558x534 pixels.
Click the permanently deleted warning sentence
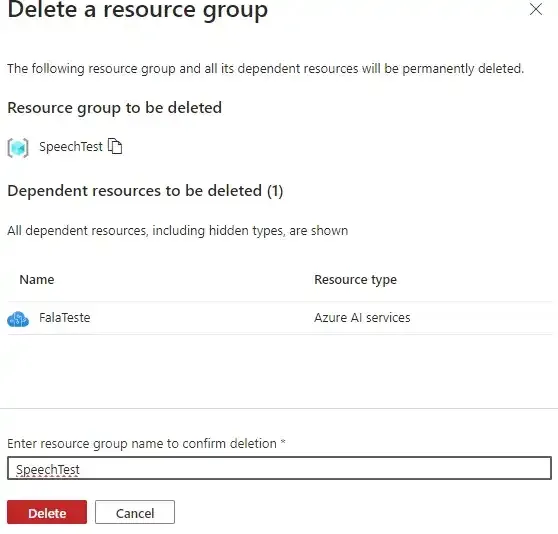(265, 68)
